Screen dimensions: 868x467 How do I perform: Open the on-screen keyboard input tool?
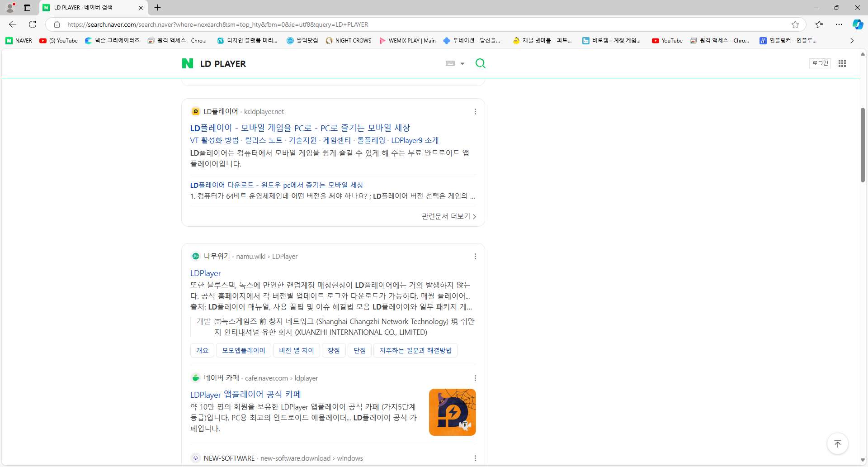click(450, 63)
